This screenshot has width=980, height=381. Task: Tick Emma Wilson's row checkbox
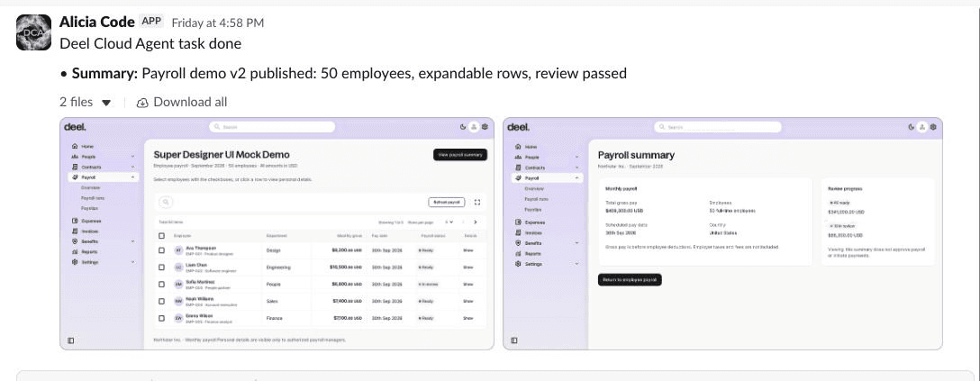(x=161, y=318)
